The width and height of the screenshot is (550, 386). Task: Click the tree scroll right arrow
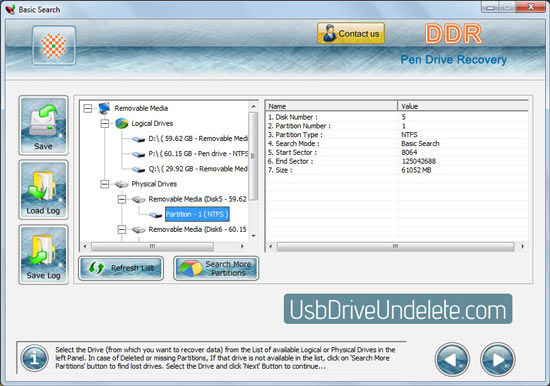pyautogui.click(x=242, y=246)
